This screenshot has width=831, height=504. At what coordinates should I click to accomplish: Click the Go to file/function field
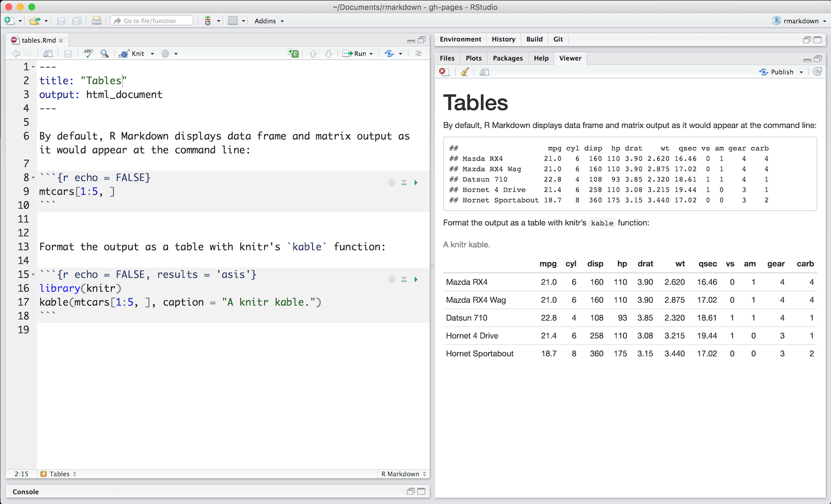click(152, 21)
